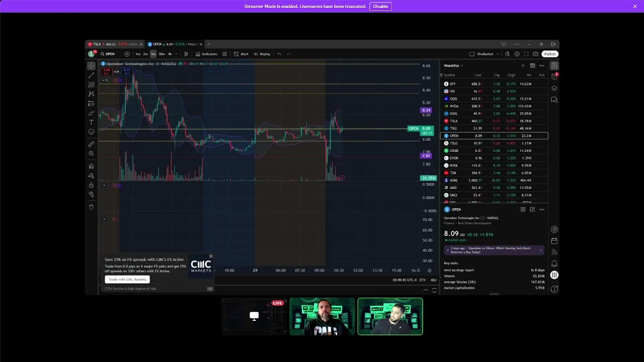Close the CMC Markets ad
This screenshot has width=644, height=362.
click(211, 256)
